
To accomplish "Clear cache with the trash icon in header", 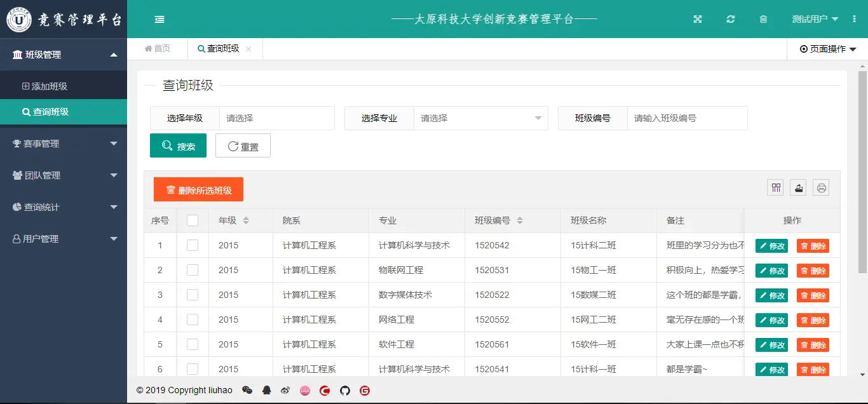I will click(x=763, y=19).
